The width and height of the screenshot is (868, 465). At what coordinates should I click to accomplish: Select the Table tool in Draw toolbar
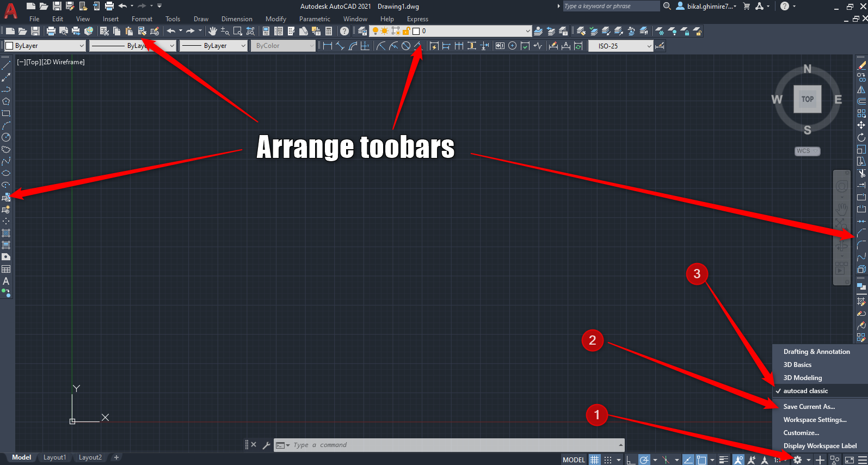6,269
